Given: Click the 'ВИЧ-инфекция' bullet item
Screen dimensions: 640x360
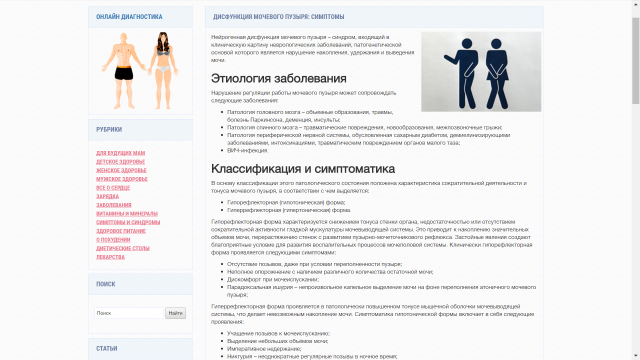Looking at the screenshot, I should [x=248, y=150].
